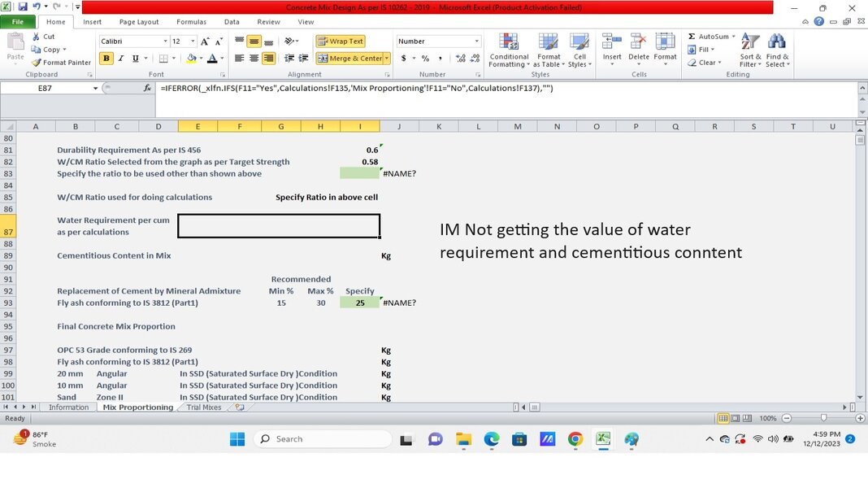
Task: Switch to Data ribbon tab
Action: click(232, 22)
